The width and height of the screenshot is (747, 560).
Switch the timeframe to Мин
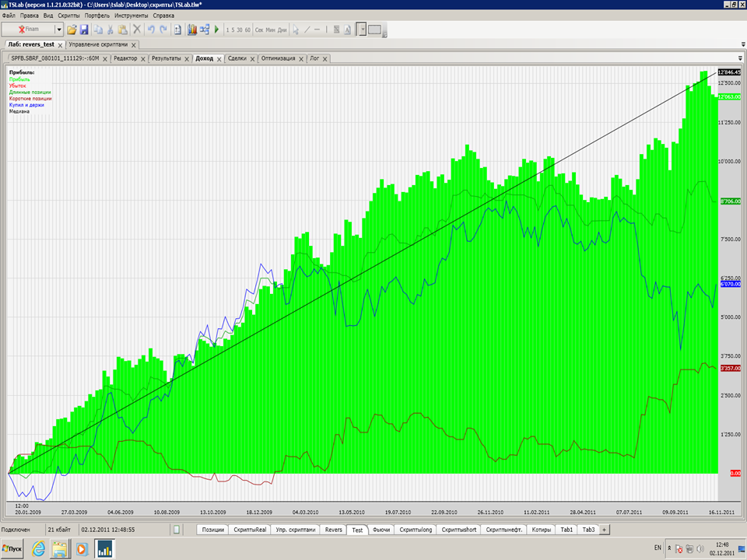(x=270, y=30)
